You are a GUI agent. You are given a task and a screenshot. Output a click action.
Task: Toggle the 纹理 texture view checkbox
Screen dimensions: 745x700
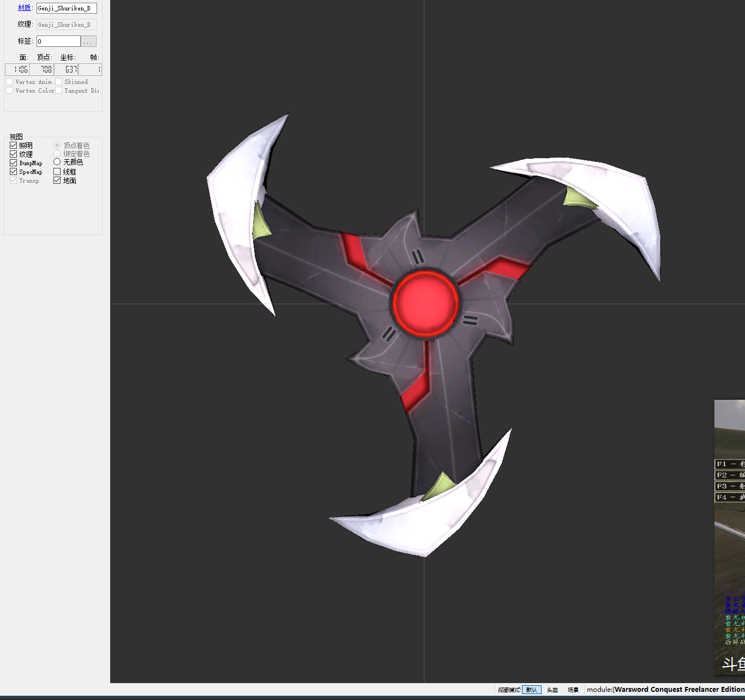click(13, 154)
